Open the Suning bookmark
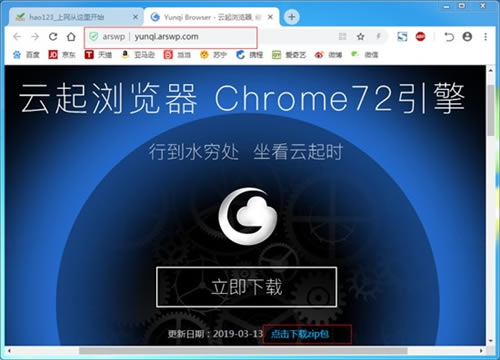The width and height of the screenshot is (500, 360). coord(213,55)
